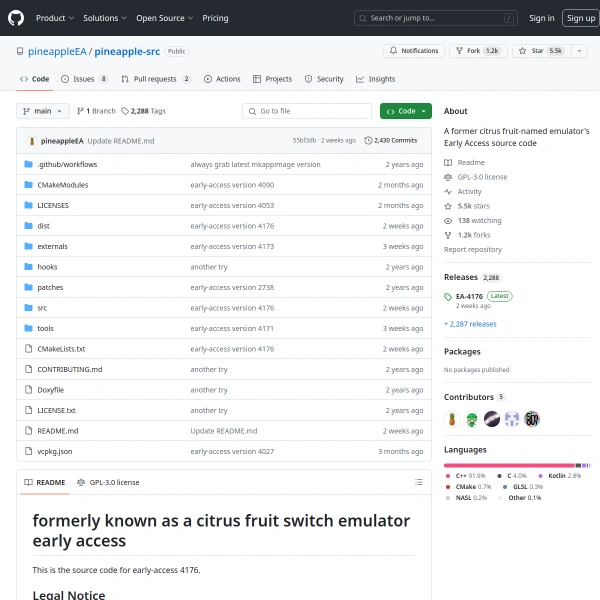
Task: Click the + 2,287 releases link
Action: [470, 324]
